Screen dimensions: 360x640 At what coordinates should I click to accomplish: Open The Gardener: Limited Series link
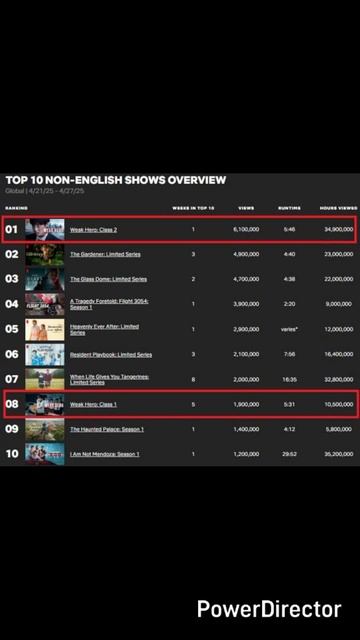click(105, 254)
